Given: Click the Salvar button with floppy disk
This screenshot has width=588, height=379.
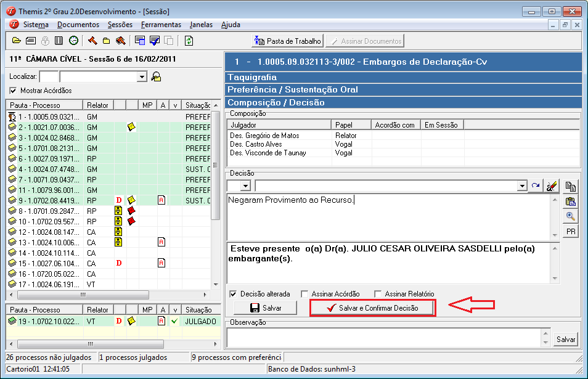Looking at the screenshot, I should [x=265, y=308].
